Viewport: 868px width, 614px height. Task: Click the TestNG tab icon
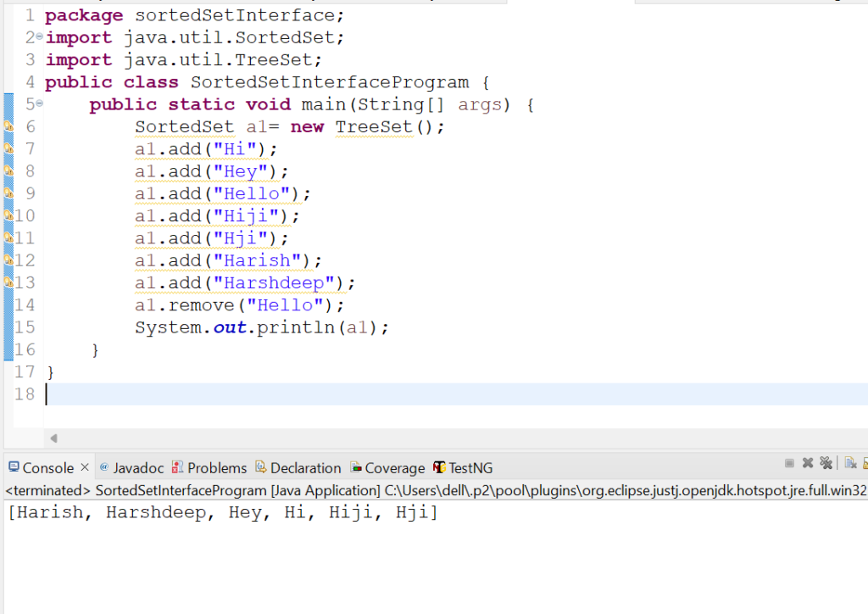(x=440, y=467)
